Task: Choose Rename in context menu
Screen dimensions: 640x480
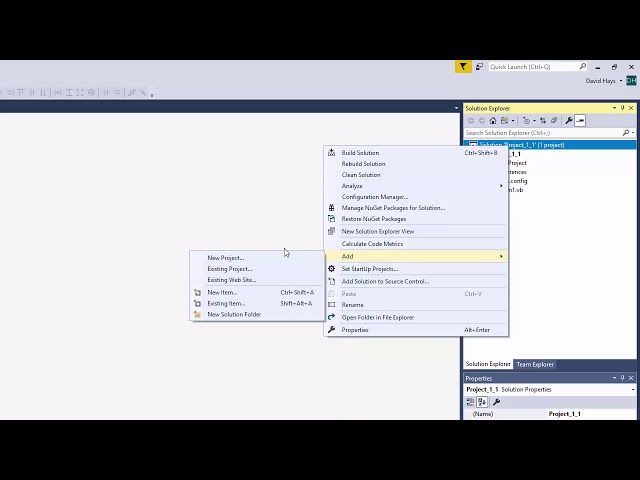Action: point(416,305)
